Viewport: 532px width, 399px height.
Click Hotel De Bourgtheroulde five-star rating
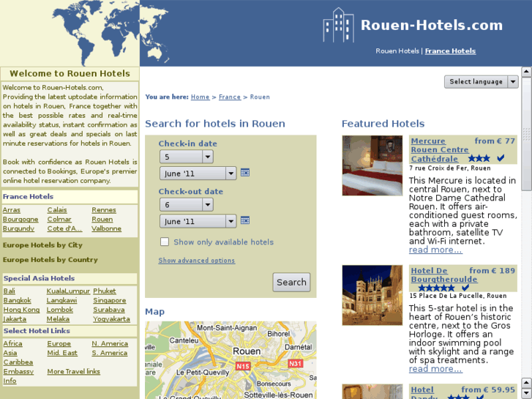436,288
